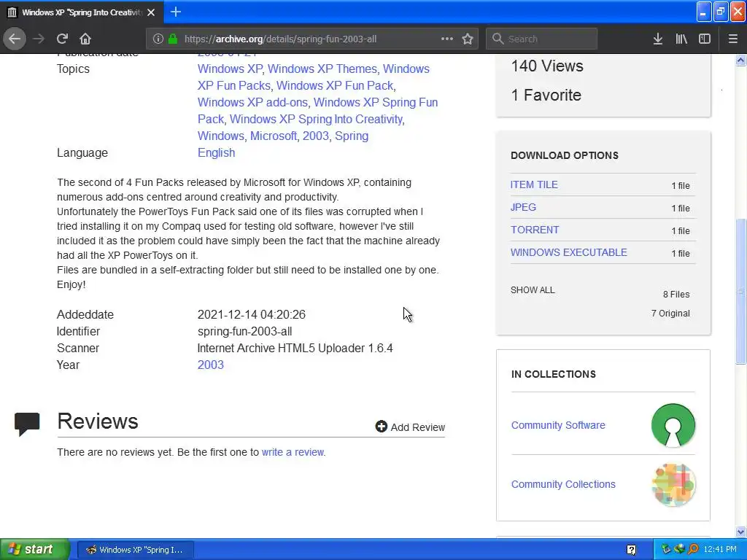
Task: Click the scrollbar up arrow
Action: click(x=740, y=60)
